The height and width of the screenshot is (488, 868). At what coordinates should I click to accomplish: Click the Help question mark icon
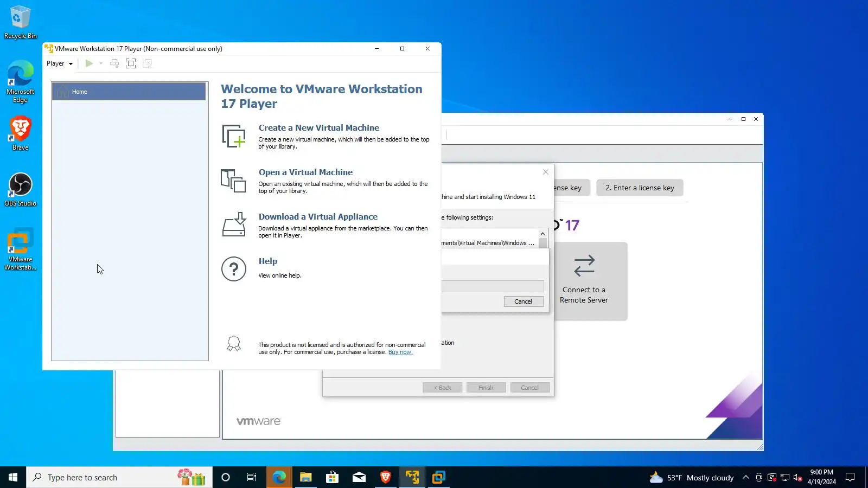(234, 269)
